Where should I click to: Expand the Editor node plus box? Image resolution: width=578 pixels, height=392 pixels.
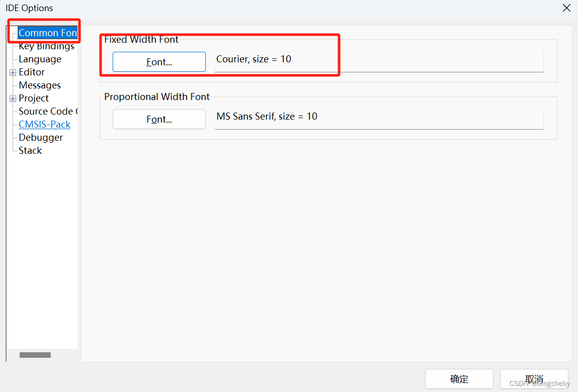pyautogui.click(x=13, y=72)
